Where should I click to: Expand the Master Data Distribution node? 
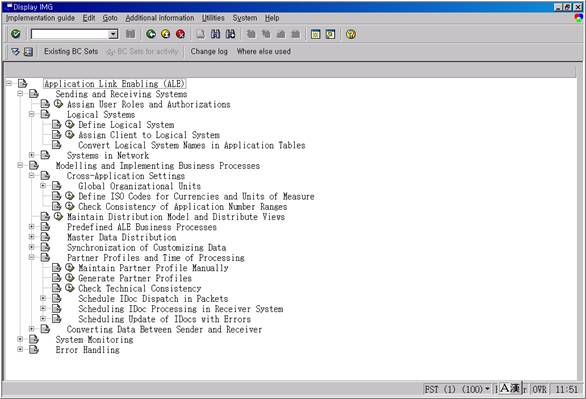pyautogui.click(x=32, y=236)
